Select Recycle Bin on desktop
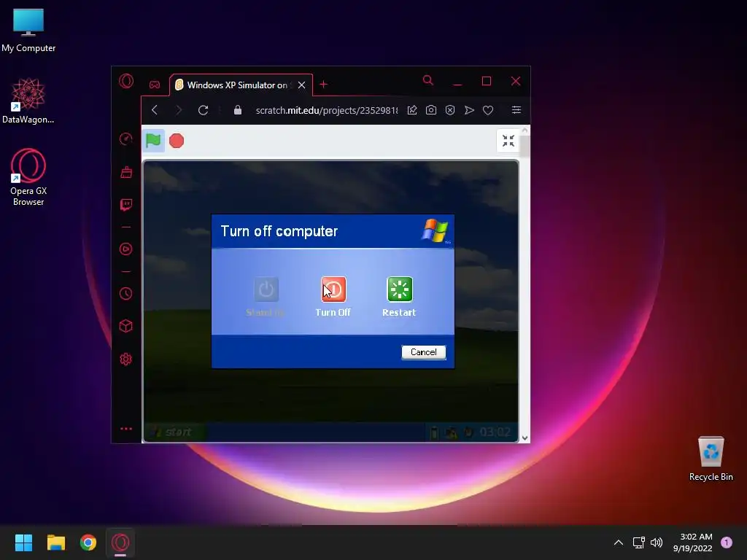Screen dimensions: 747x560 click(711, 459)
